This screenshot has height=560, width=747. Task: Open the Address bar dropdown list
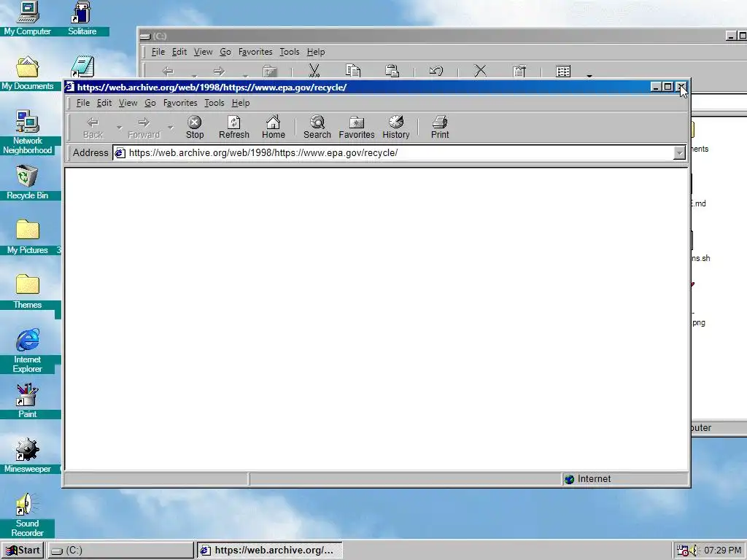(679, 153)
